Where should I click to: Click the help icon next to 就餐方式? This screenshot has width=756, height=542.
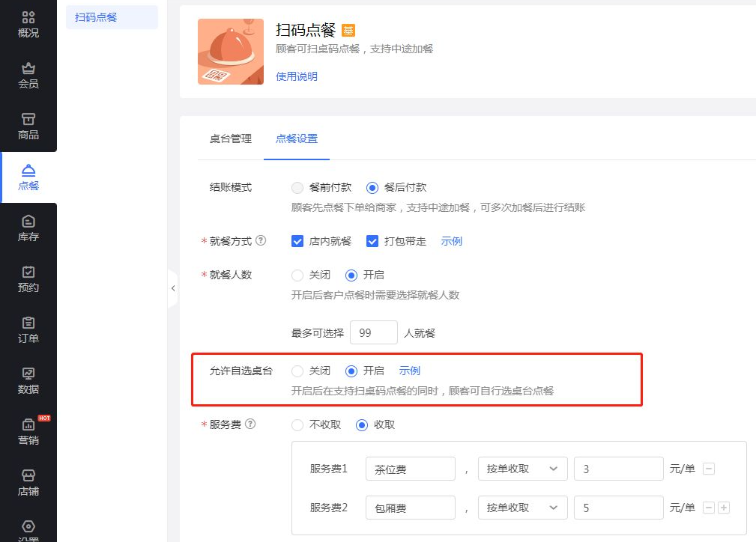[260, 240]
